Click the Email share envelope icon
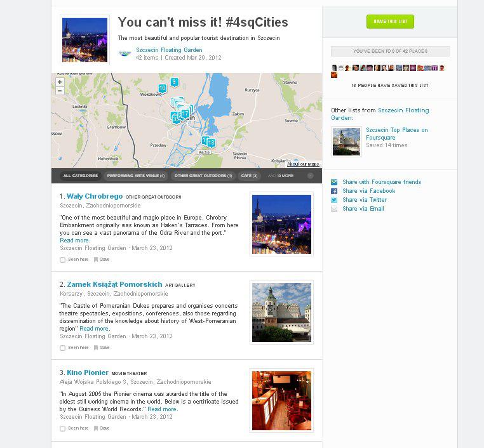The width and height of the screenshot is (484, 448). tap(334, 209)
